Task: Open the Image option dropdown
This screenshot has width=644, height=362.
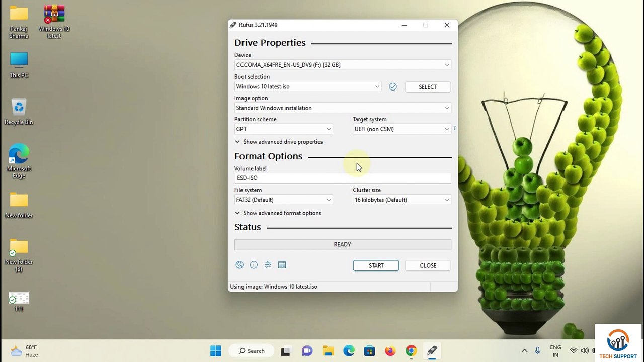Action: 343,108
